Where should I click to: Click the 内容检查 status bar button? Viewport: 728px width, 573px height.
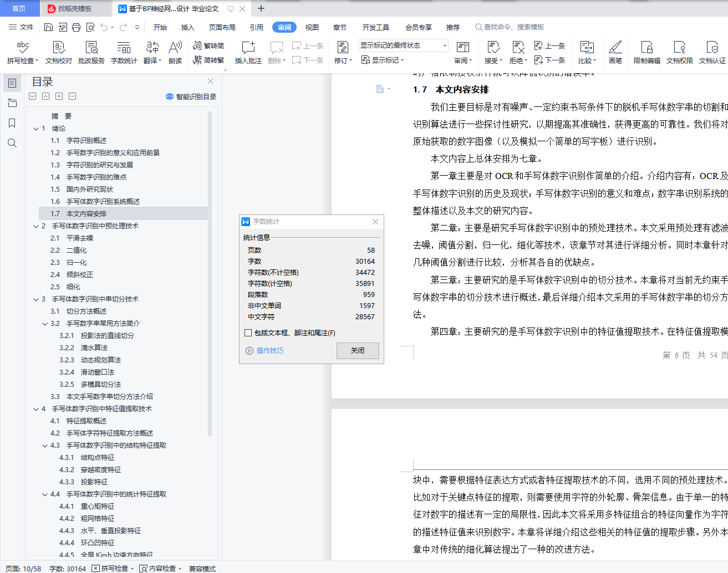[161, 569]
